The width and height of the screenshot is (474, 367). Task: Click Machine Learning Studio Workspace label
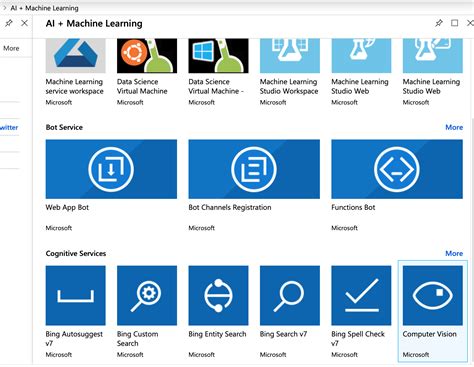pos(289,86)
